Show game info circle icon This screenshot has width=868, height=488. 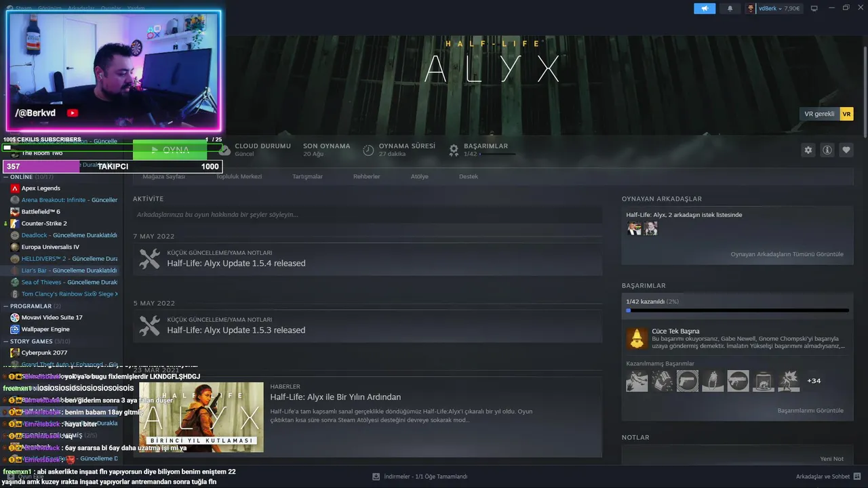point(827,150)
